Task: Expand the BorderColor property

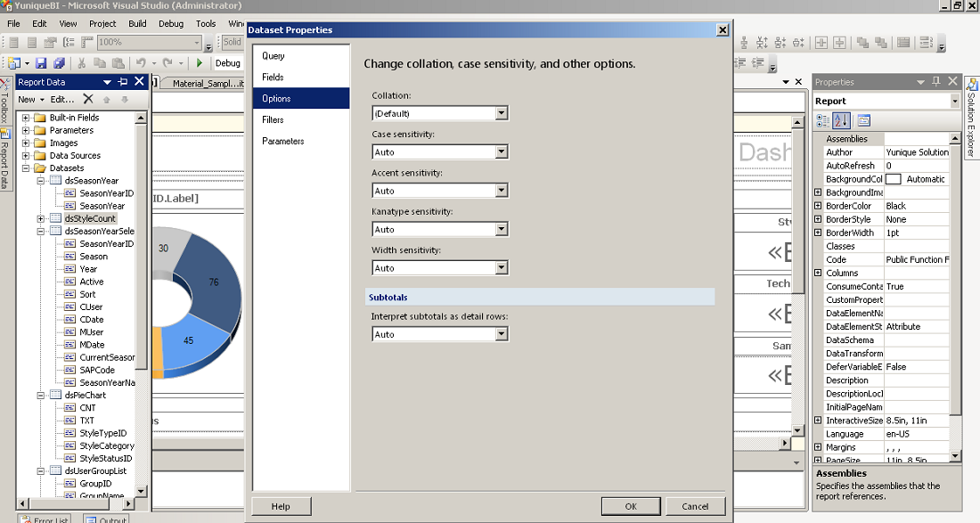Action: click(x=818, y=206)
